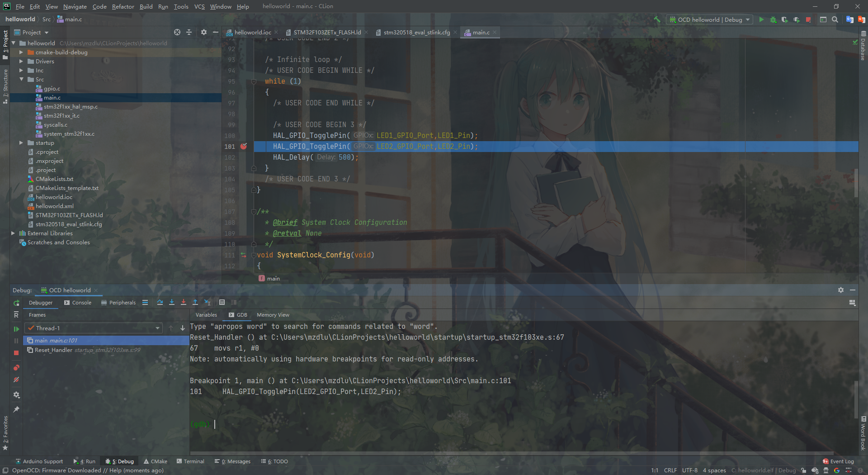
Task: Step out of the current frame
Action: [x=195, y=302]
